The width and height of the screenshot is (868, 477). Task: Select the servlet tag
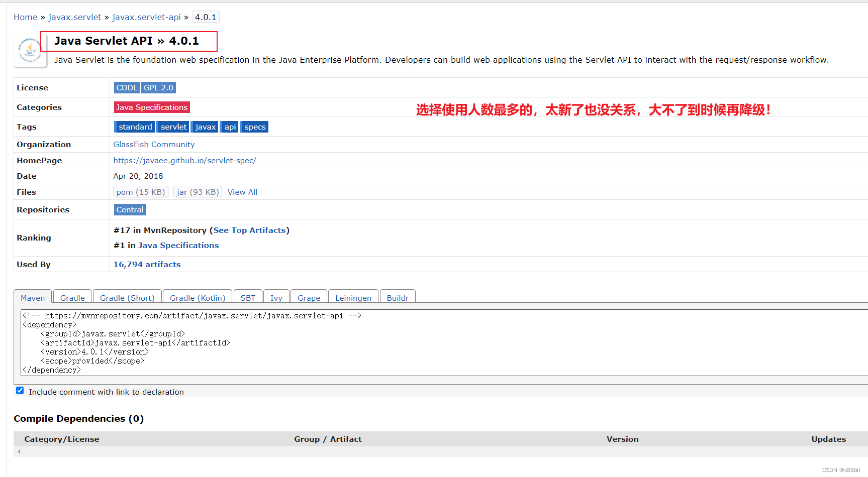click(x=172, y=127)
